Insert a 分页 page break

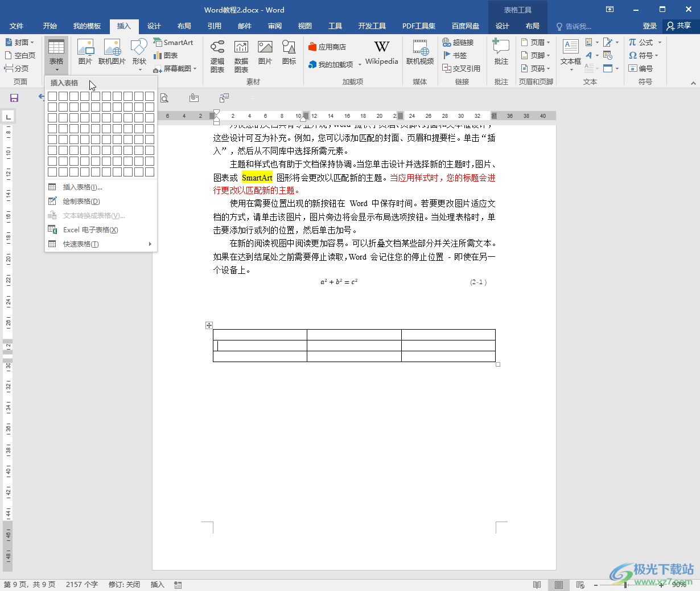17,68
